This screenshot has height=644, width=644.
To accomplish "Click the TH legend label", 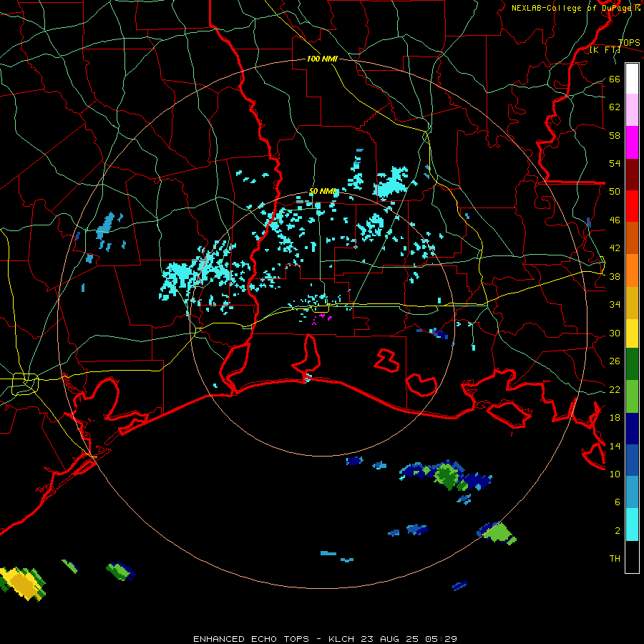I will coord(615,559).
